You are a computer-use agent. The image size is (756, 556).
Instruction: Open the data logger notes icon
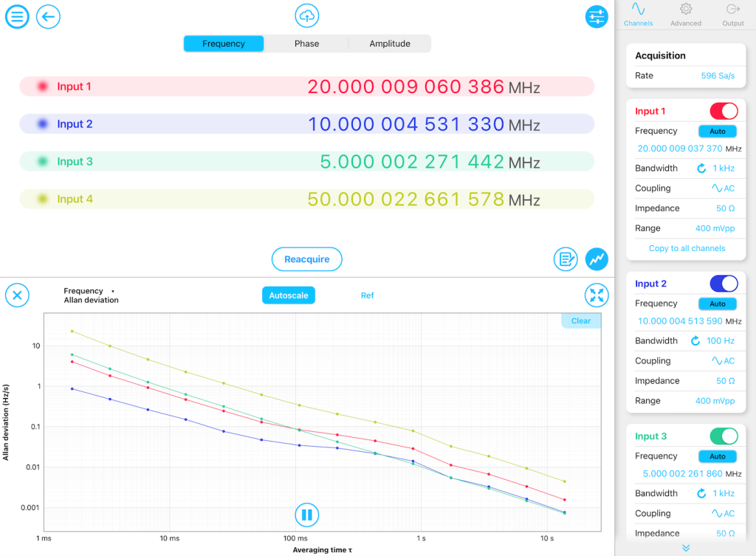point(566,259)
